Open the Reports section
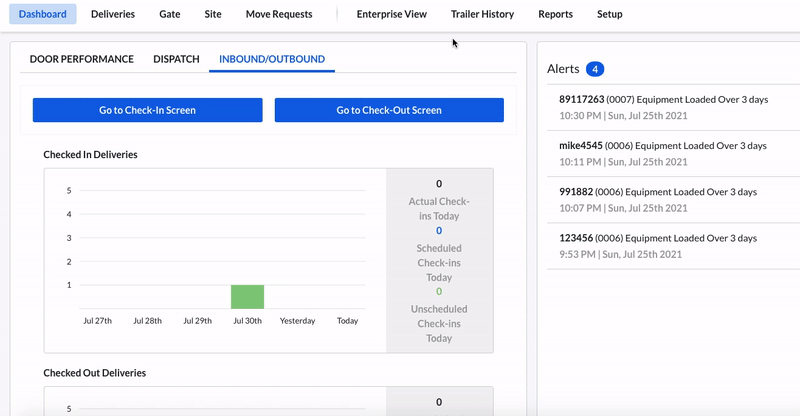The width and height of the screenshot is (800, 416). (555, 14)
